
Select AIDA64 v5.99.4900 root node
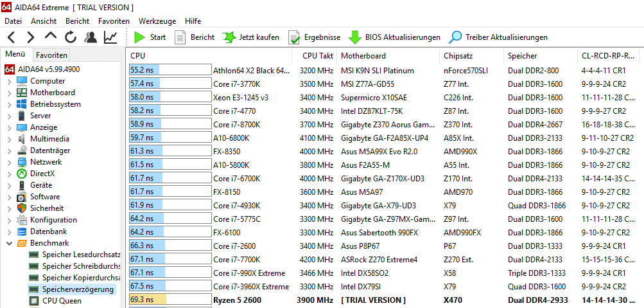[42, 69]
